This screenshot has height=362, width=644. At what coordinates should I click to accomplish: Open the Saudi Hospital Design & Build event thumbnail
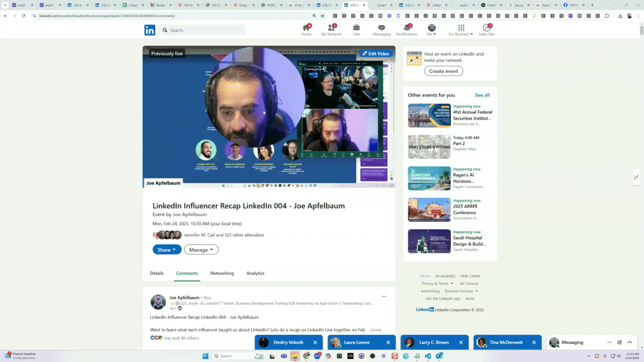pyautogui.click(x=429, y=241)
